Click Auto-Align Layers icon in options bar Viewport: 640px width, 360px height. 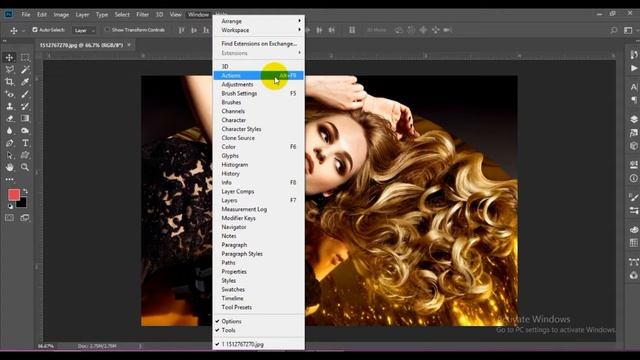(352, 30)
